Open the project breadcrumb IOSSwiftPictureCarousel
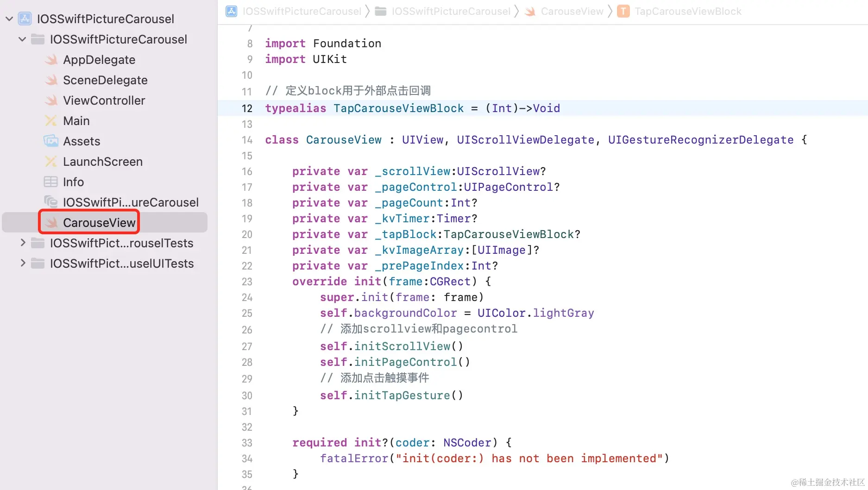The image size is (868, 490). [302, 11]
